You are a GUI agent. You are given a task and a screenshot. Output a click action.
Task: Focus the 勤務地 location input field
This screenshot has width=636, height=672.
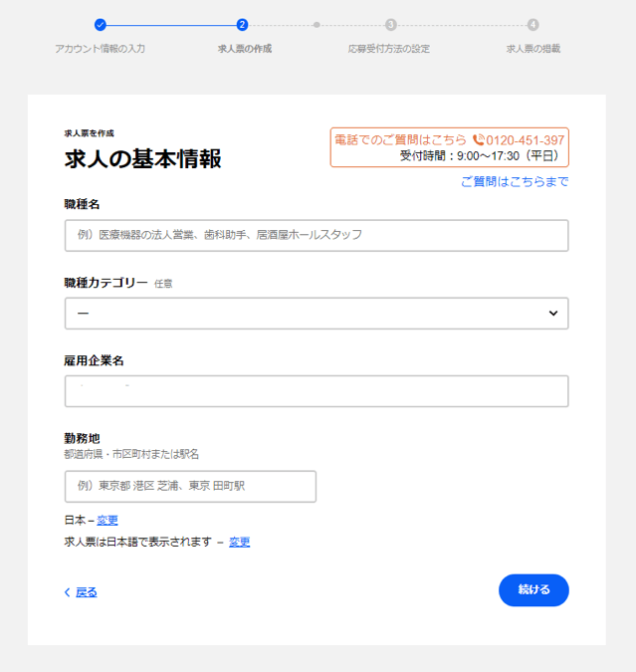point(190,486)
